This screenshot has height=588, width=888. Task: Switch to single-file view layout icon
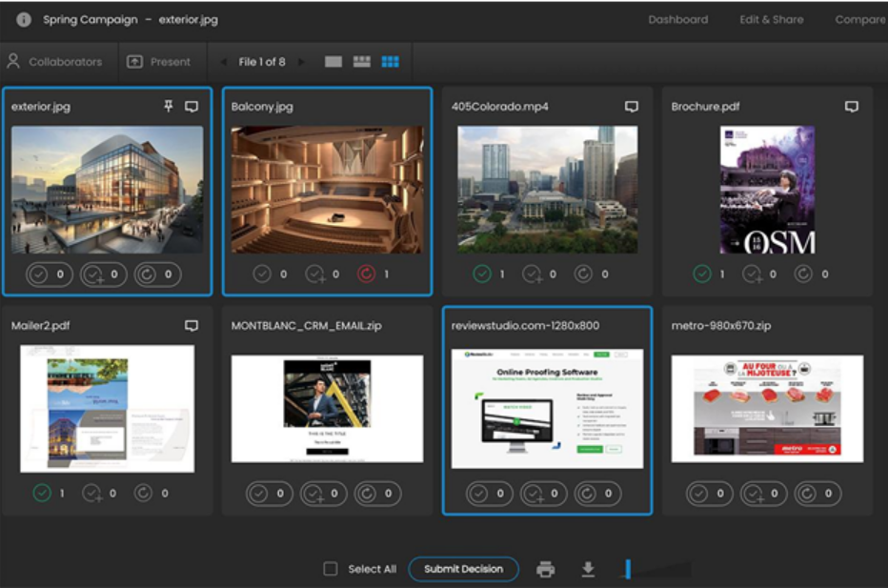tap(333, 62)
